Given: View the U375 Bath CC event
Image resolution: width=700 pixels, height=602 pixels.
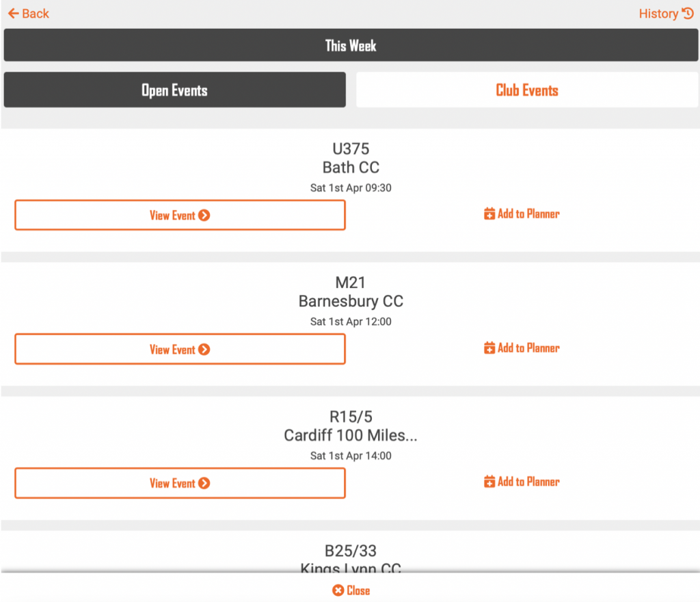Looking at the screenshot, I should click(179, 215).
